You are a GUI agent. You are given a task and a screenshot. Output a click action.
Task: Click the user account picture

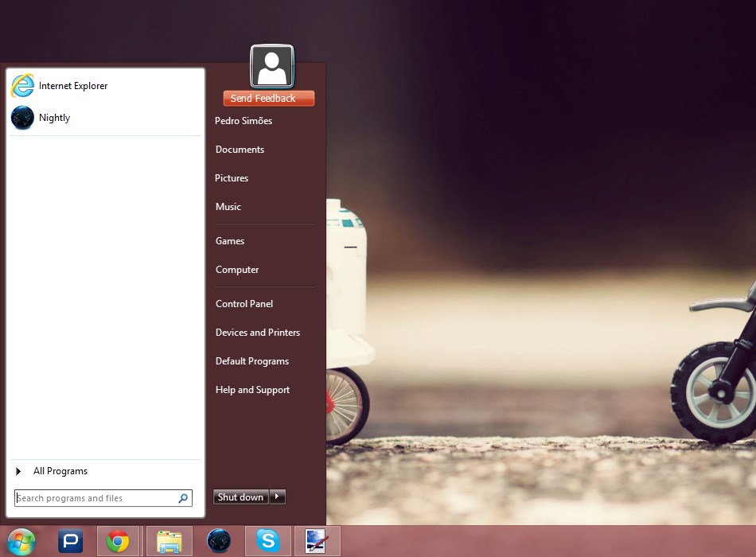point(272,67)
